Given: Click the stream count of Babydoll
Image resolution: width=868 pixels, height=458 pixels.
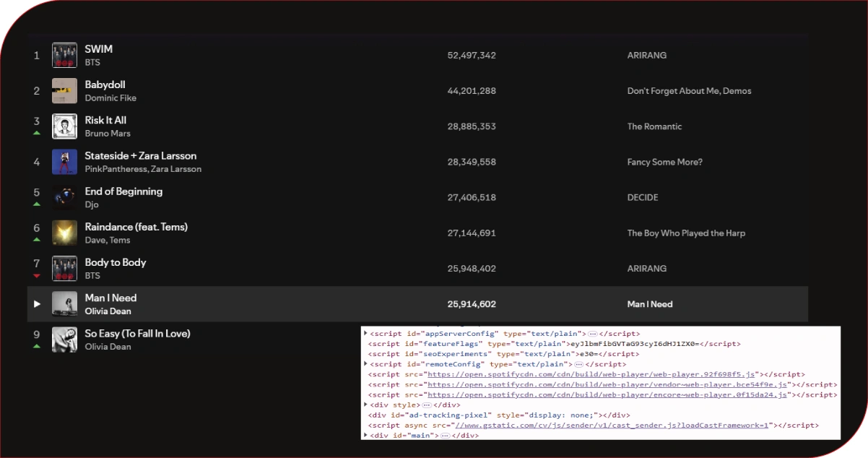Looking at the screenshot, I should pos(472,90).
